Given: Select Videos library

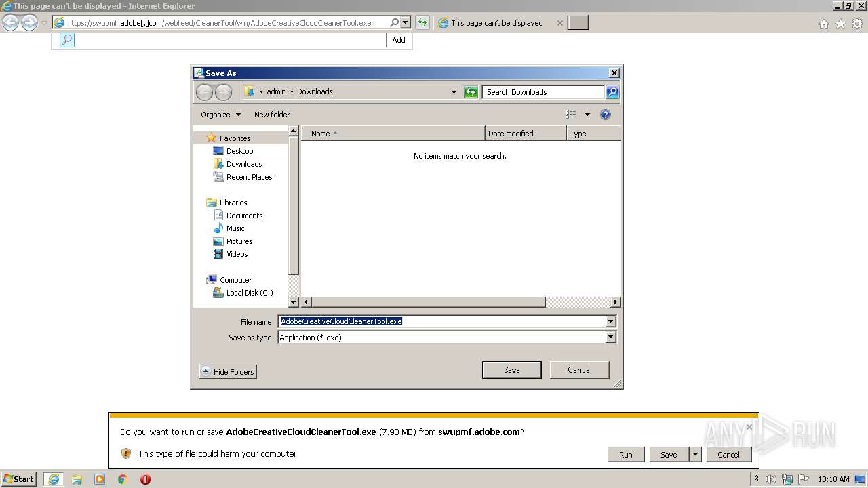Looking at the screenshot, I should pos(237,254).
